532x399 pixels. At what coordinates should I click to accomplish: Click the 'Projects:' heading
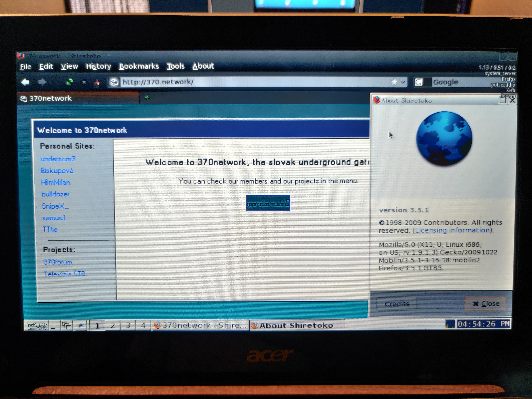[59, 250]
